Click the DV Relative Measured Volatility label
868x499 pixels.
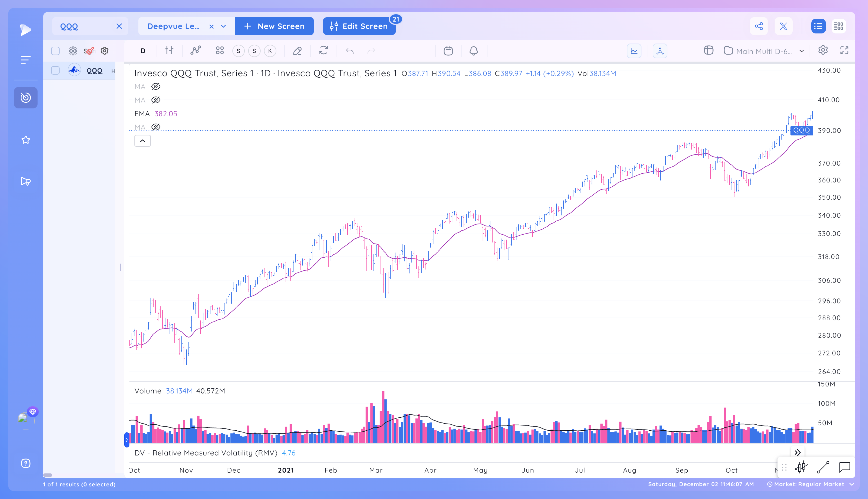tap(206, 453)
